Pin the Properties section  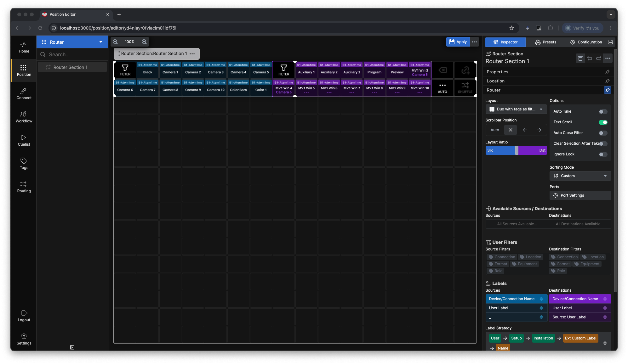point(607,72)
